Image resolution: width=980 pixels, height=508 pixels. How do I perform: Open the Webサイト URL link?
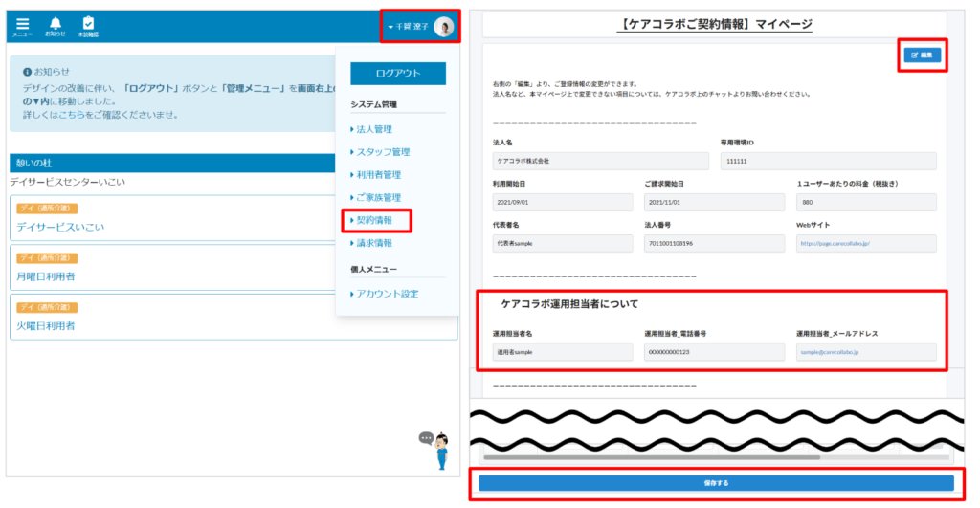pyautogui.click(x=835, y=244)
